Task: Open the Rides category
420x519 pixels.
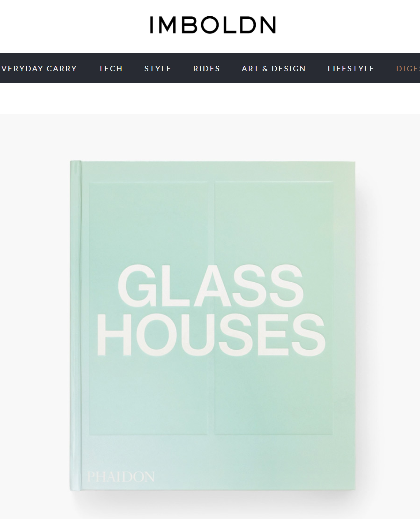Action: [207, 68]
